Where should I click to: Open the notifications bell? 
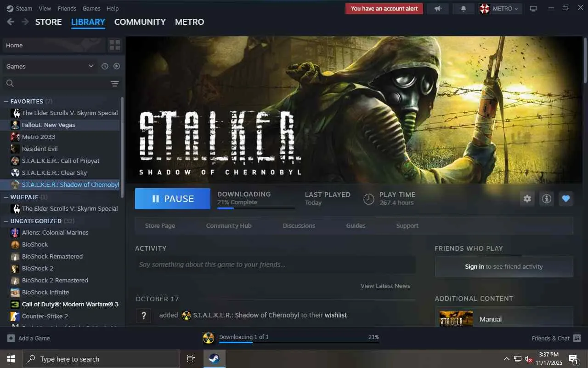coord(464,8)
